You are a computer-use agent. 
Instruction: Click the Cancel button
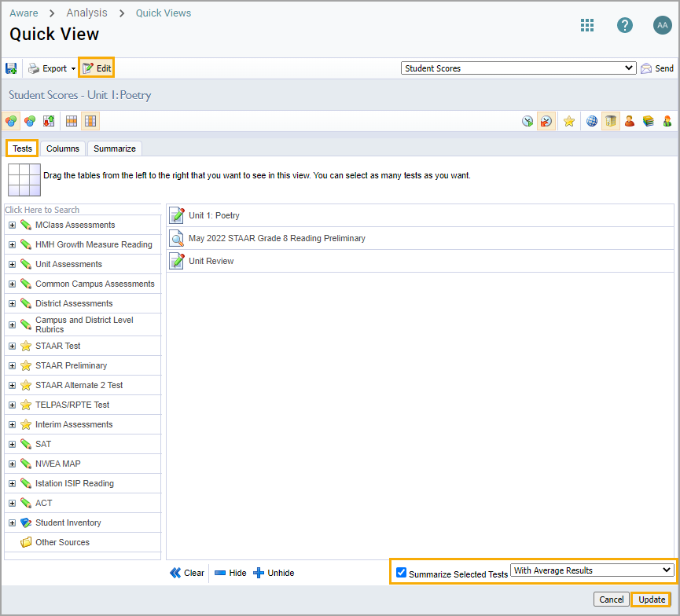click(611, 599)
